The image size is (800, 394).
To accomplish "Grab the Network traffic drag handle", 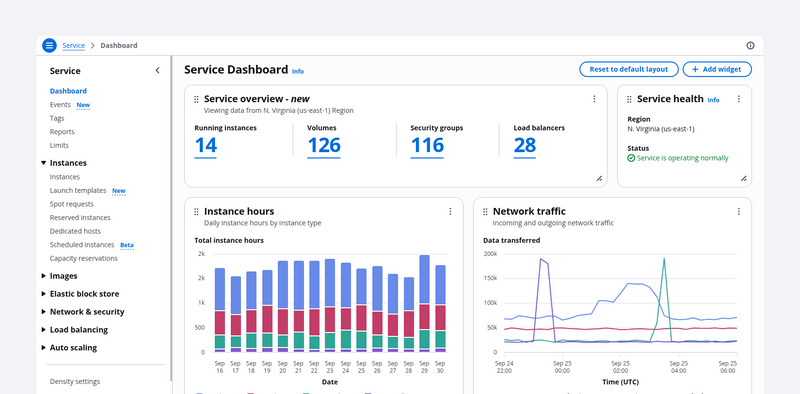I will [x=485, y=212].
